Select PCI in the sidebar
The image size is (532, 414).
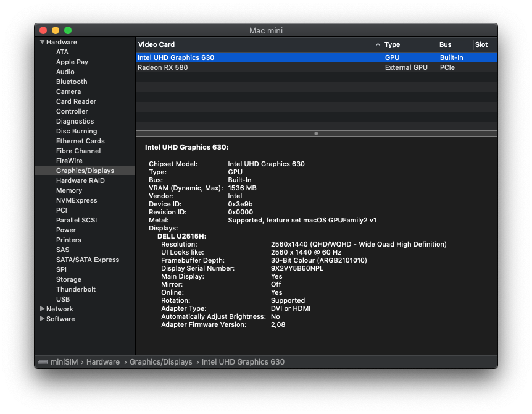(62, 210)
